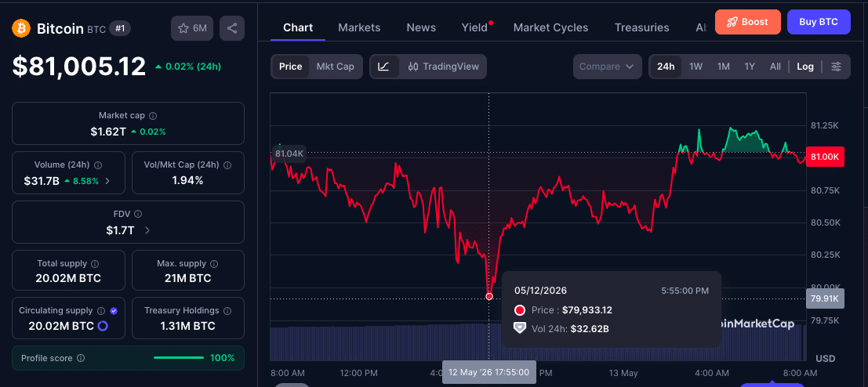Toggle Log scale on chart
This screenshot has height=387, width=868.
(805, 67)
